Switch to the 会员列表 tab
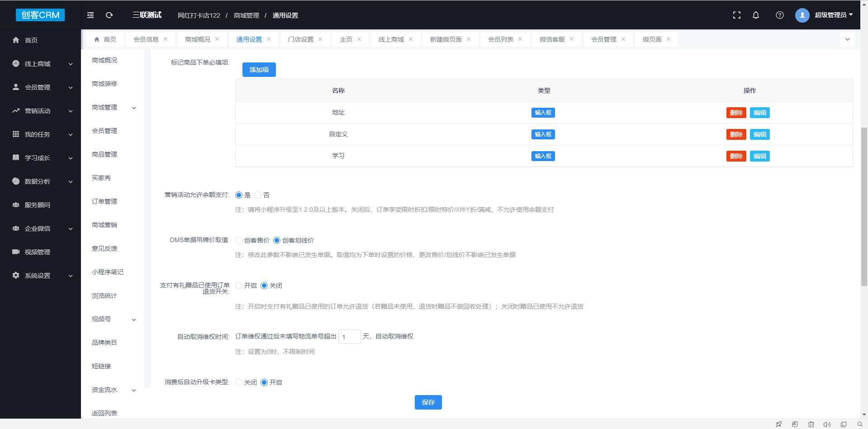Image resolution: width=868 pixels, height=429 pixels. pos(501,39)
